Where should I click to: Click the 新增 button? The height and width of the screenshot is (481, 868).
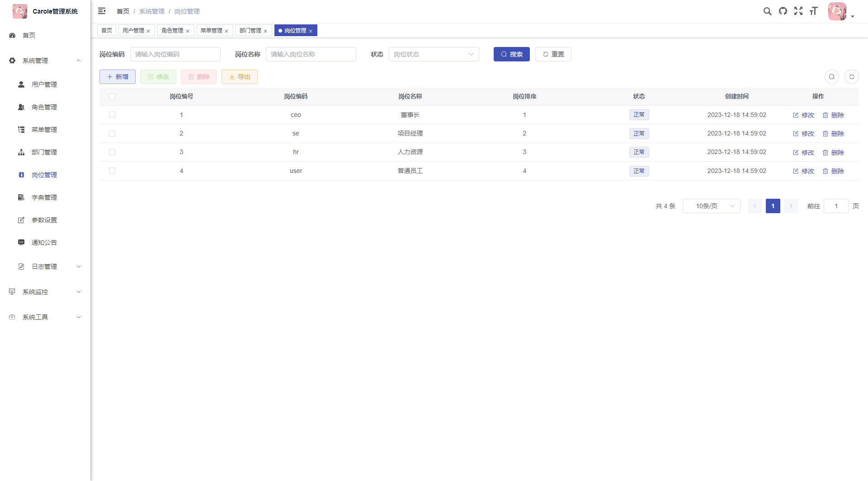tap(118, 77)
